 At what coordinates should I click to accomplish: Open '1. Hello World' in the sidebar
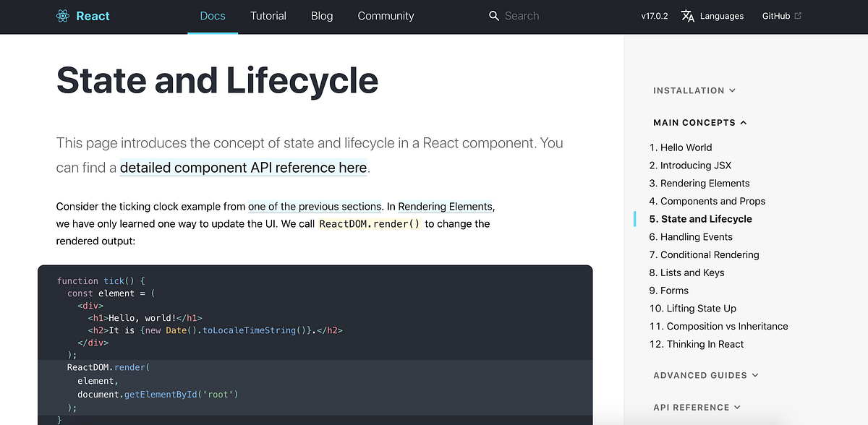pos(681,147)
